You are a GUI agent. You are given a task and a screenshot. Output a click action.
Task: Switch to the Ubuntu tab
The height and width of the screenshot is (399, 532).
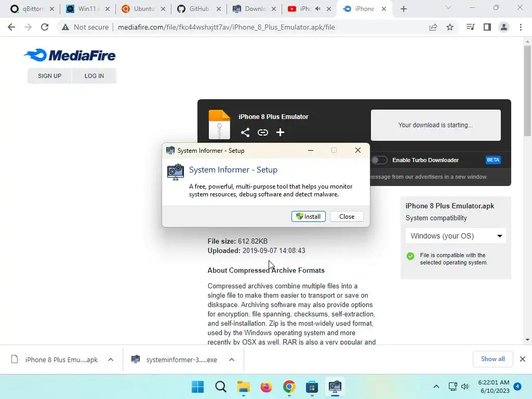143,9
